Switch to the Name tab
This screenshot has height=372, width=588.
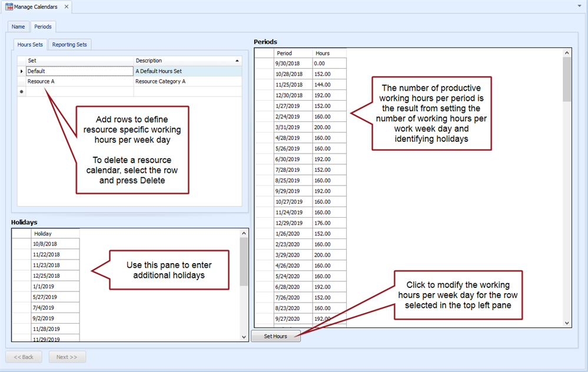click(18, 26)
